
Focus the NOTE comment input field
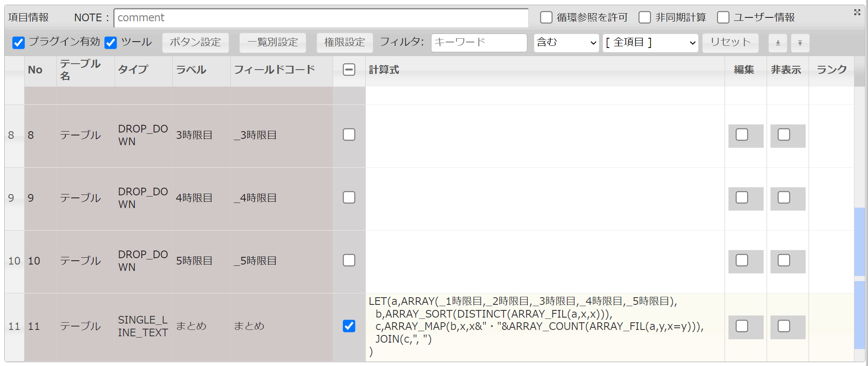321,17
